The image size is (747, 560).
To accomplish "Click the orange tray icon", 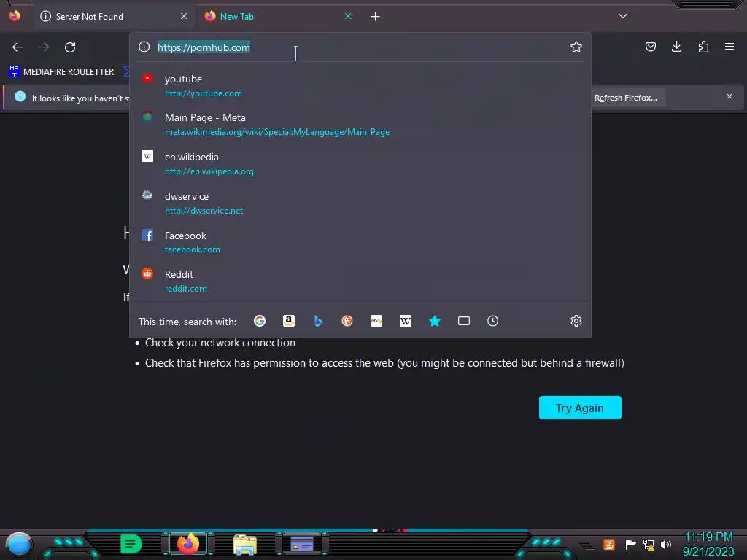I will point(609,544).
